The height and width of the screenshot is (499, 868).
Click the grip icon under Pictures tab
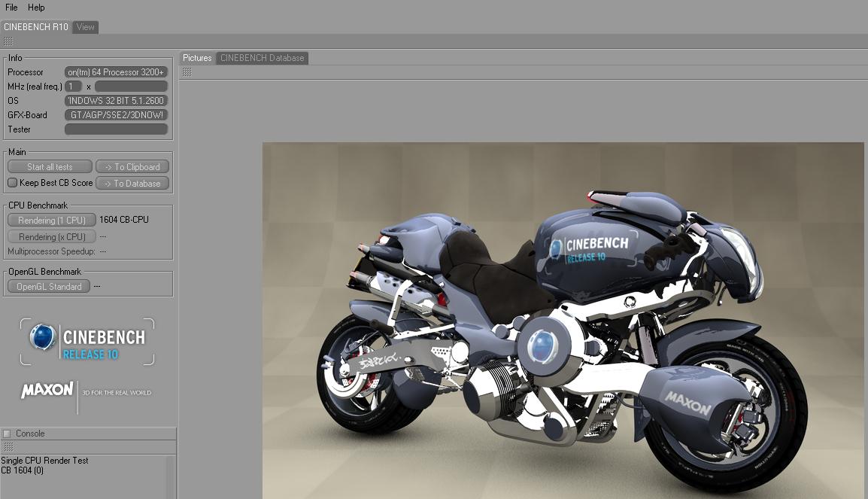pos(187,72)
